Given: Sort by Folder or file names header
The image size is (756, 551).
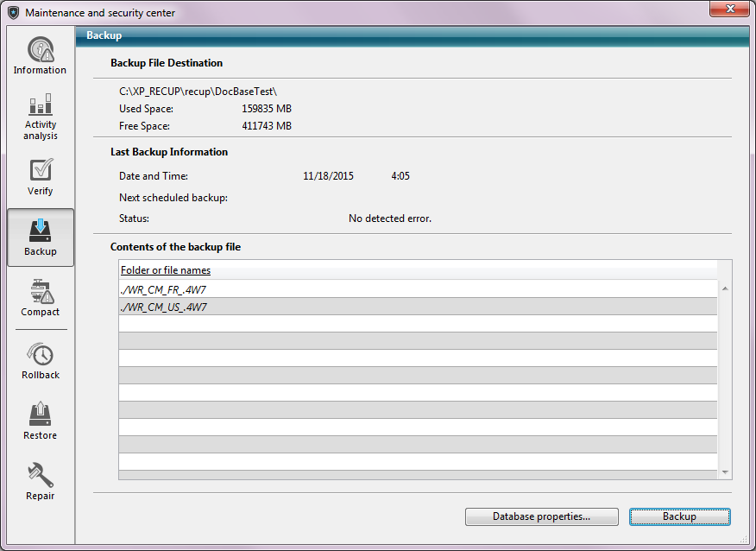Looking at the screenshot, I should (x=166, y=270).
